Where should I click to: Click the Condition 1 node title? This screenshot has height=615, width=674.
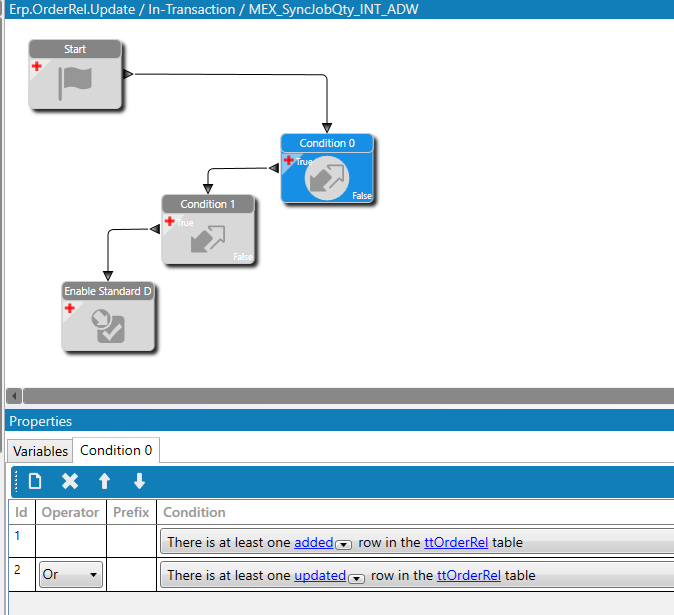208,204
